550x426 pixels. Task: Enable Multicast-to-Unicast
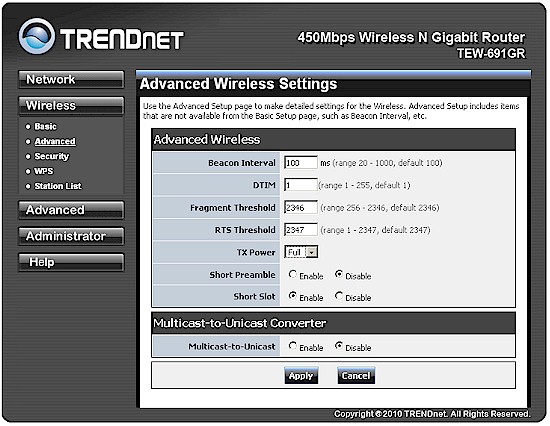(x=293, y=346)
